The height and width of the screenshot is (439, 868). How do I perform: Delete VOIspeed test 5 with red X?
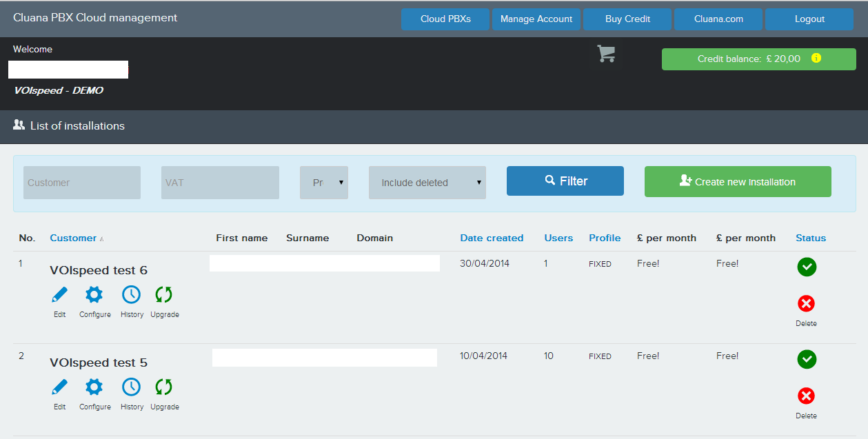806,396
